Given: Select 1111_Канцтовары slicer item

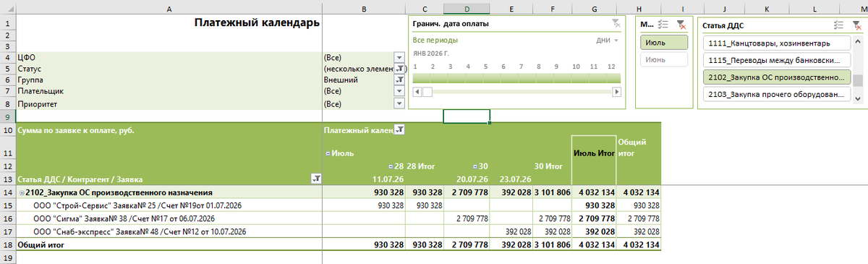Looking at the screenshot, I should [x=777, y=43].
